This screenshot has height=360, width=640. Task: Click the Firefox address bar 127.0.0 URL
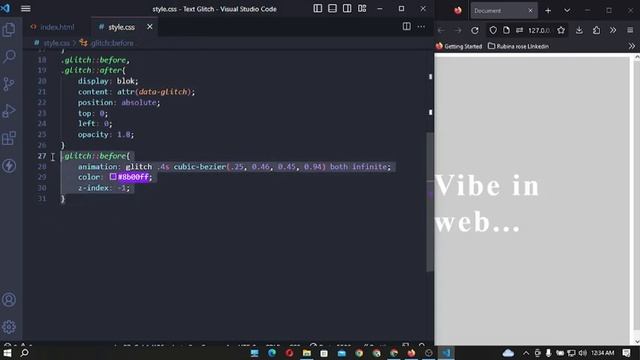pyautogui.click(x=539, y=31)
